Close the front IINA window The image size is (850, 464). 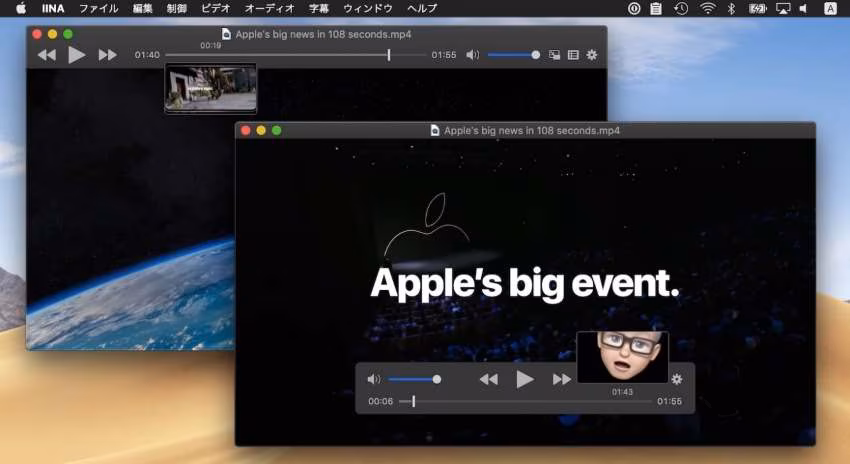pyautogui.click(x=246, y=130)
